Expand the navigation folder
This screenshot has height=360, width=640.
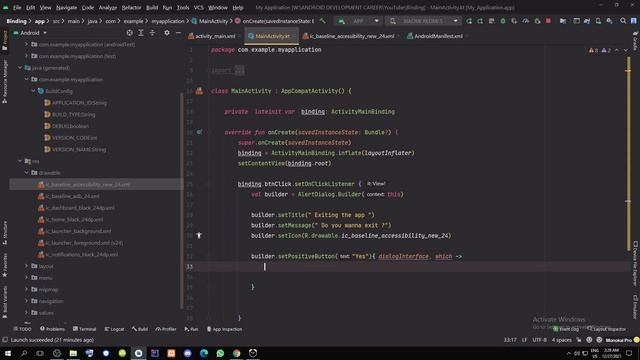pos(27,301)
